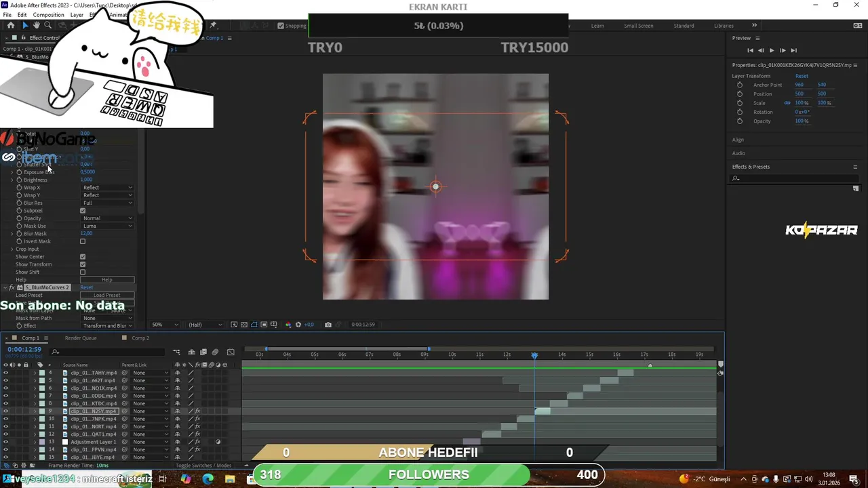Open the File menu
The height and width of the screenshot is (488, 868).
coord(7,15)
